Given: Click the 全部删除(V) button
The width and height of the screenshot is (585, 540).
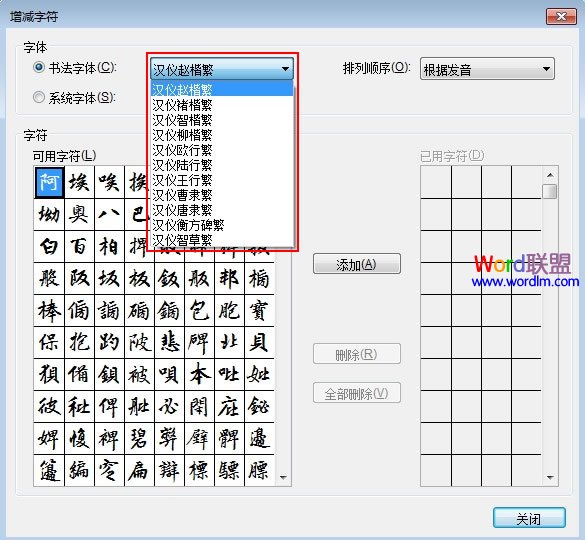Looking at the screenshot, I should click(x=357, y=393).
